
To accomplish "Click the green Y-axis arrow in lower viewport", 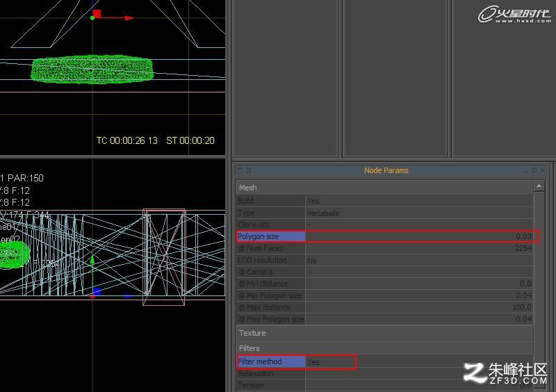I will 92,260.
